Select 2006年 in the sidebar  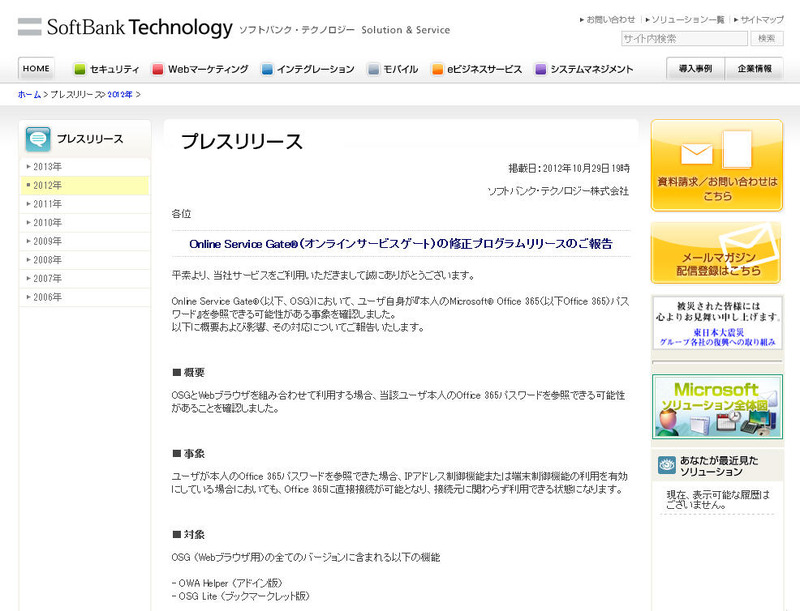point(47,297)
